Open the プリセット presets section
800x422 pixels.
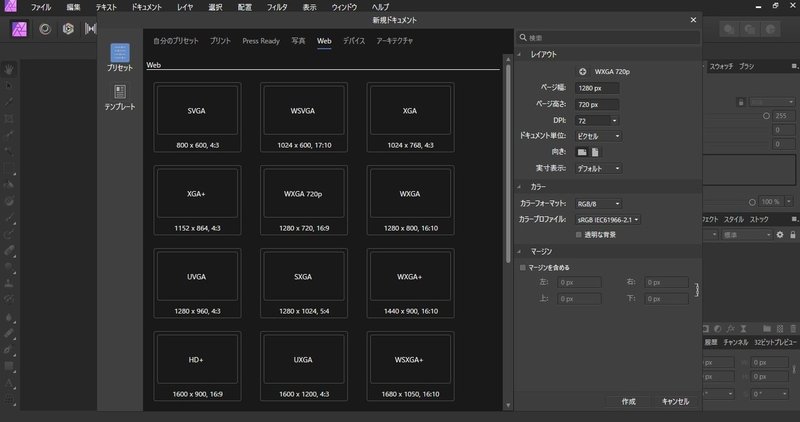(x=120, y=58)
